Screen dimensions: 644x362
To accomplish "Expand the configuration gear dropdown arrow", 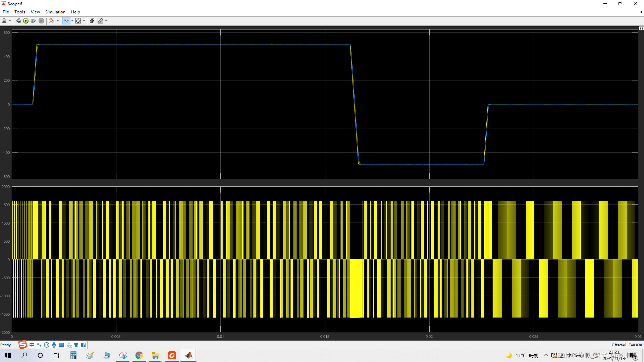I will [10, 21].
